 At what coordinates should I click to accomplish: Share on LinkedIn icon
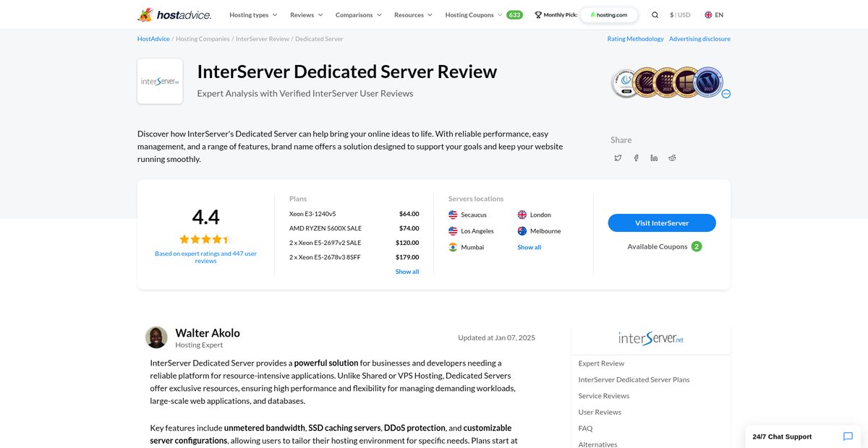(x=654, y=158)
